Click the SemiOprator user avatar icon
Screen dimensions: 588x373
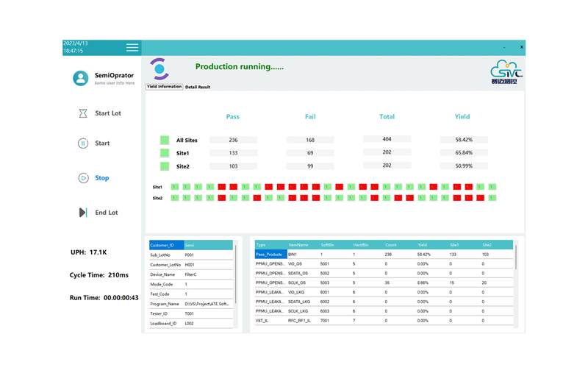[x=81, y=78]
